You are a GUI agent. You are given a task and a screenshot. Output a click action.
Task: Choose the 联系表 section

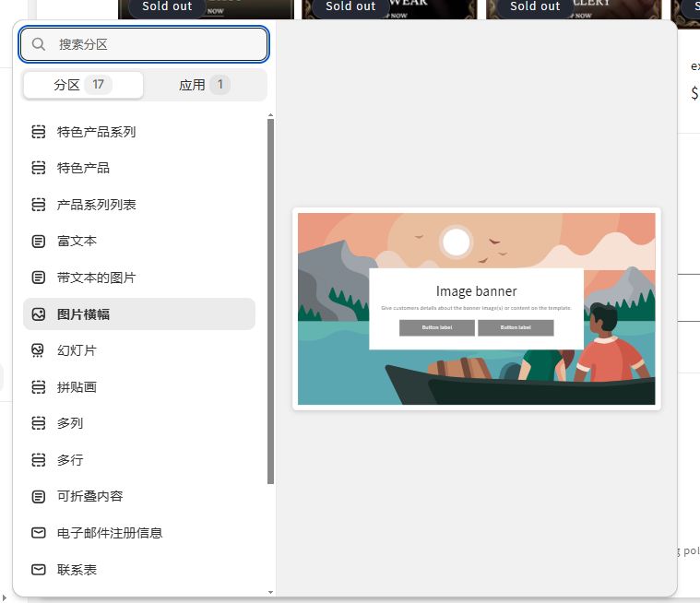[x=139, y=570]
